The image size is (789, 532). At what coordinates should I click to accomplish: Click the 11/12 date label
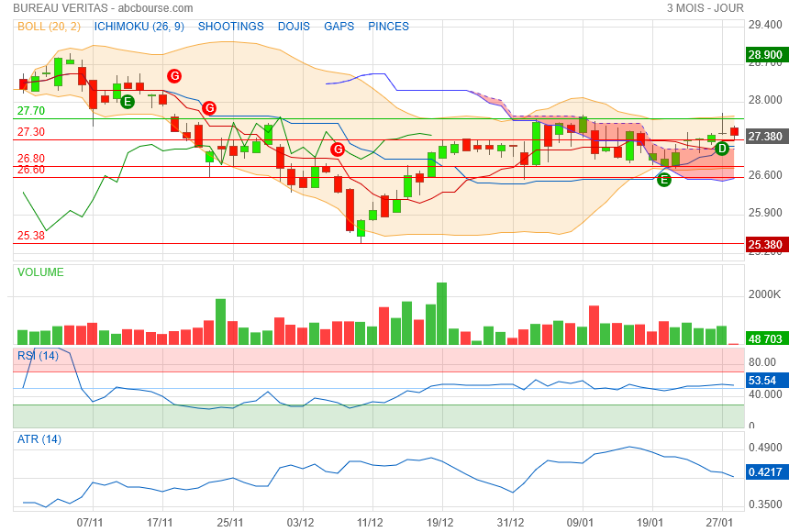tap(370, 523)
